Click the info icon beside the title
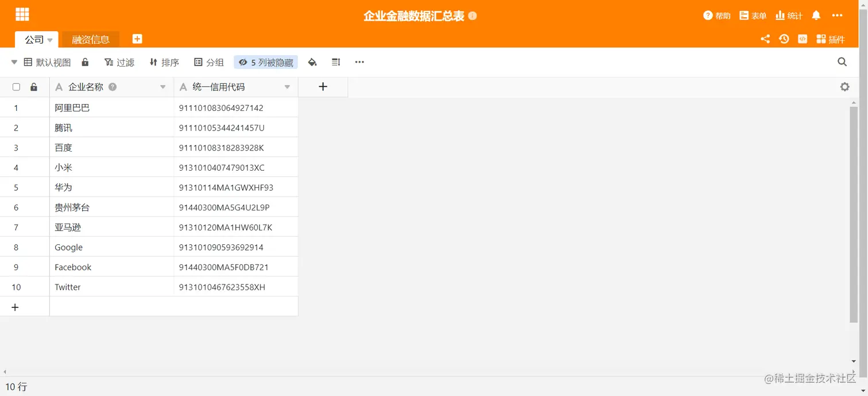Image resolution: width=868 pixels, height=396 pixels. (472, 16)
